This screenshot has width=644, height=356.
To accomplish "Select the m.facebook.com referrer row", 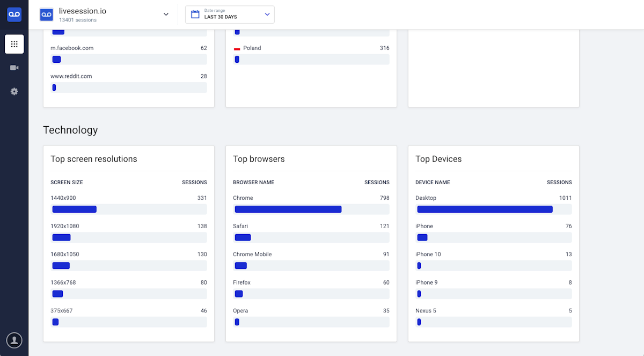I will 129,54.
